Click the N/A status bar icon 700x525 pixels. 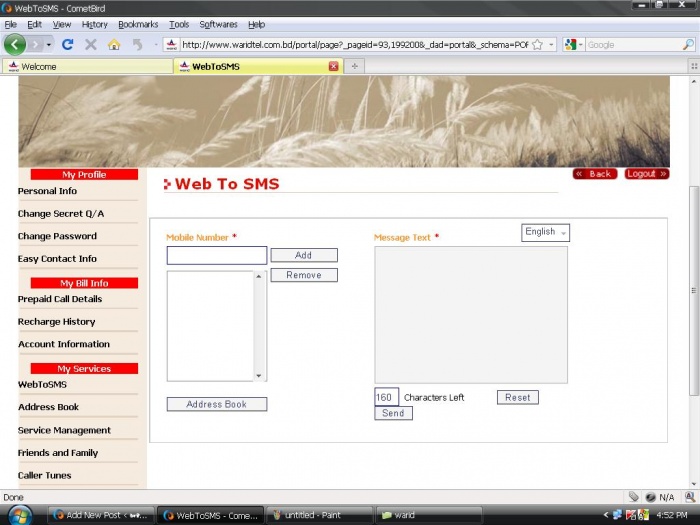coord(650,497)
